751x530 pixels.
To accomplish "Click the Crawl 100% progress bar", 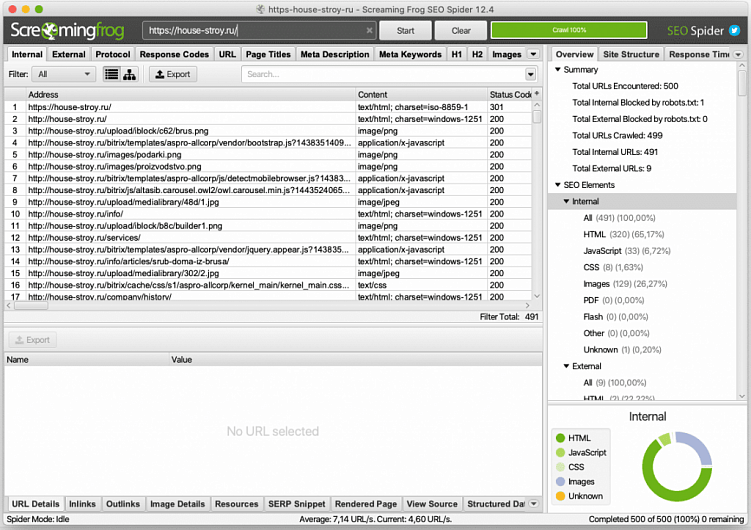I will (569, 30).
